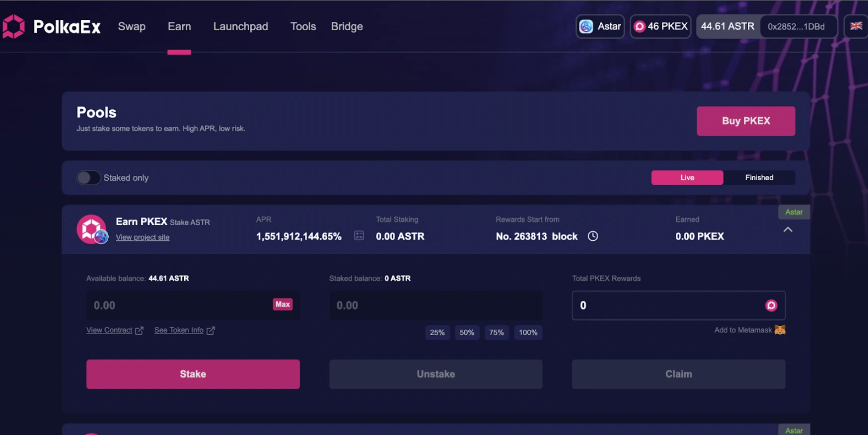The image size is (868, 436).
Task: Click the Earned 0.00 PKEX value
Action: [x=700, y=236]
